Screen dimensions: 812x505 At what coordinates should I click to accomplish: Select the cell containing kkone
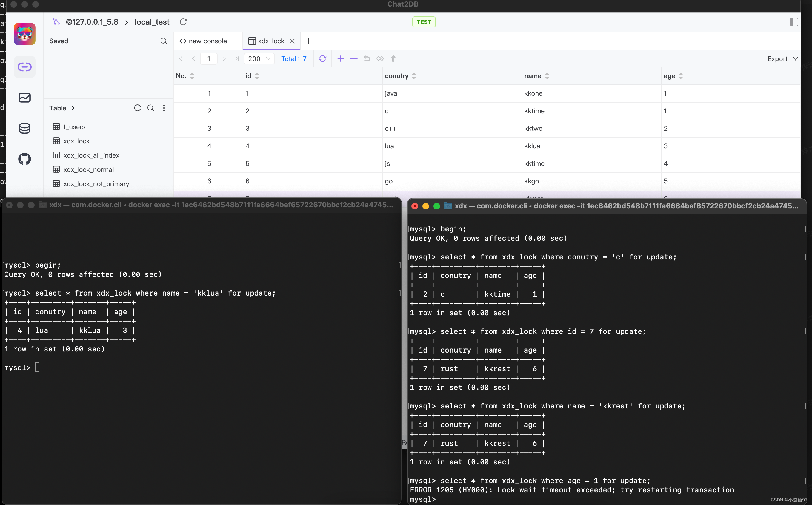tap(591, 93)
